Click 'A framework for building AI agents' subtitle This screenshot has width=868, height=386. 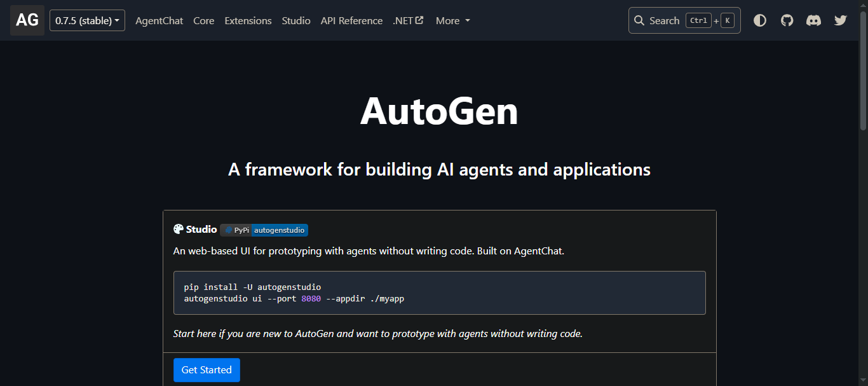pyautogui.click(x=439, y=170)
